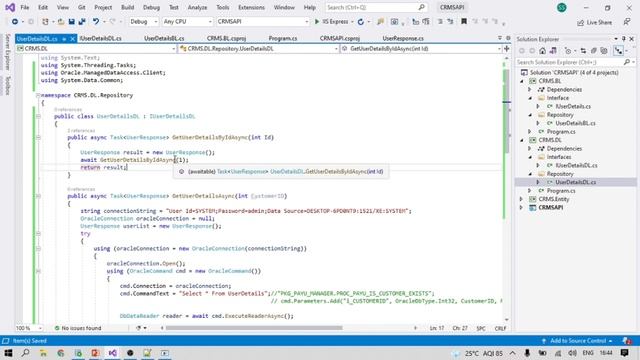Click the Undo arrow icon

[96, 22]
